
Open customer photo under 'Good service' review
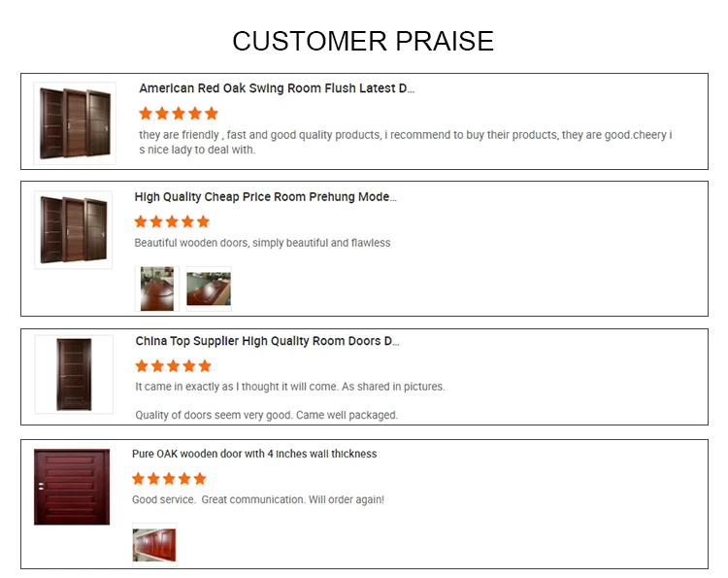[x=154, y=545]
